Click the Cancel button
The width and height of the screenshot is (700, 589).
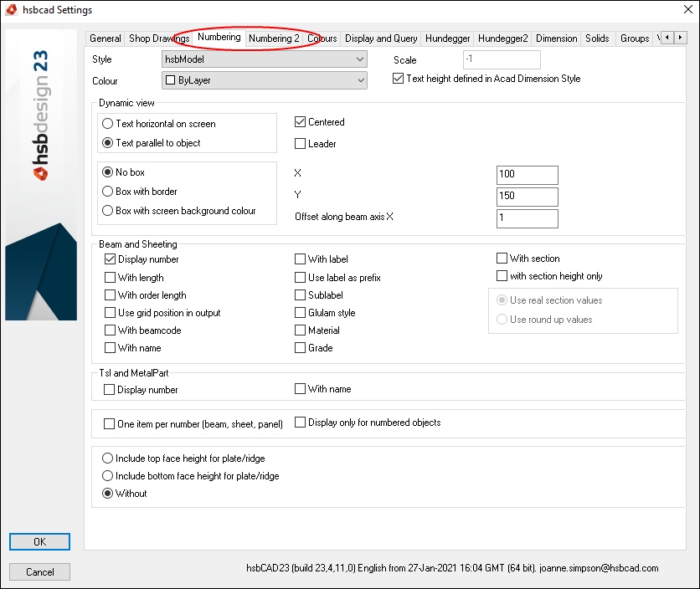(x=39, y=572)
